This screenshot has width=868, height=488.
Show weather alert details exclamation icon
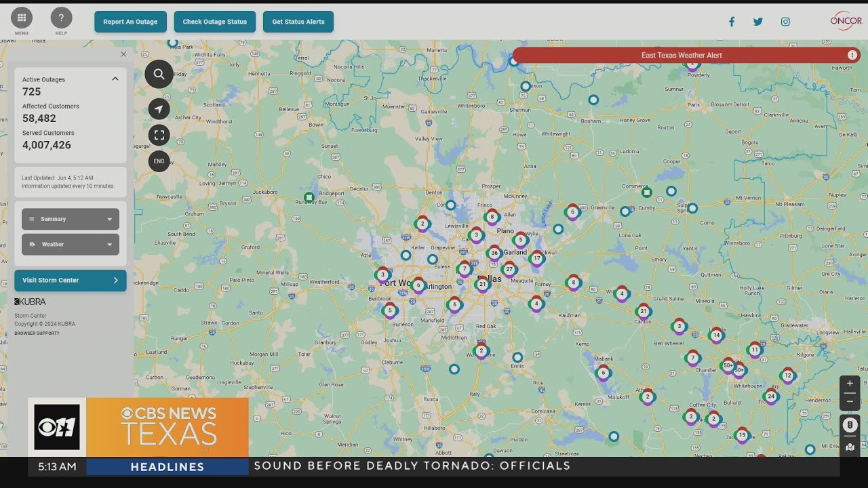[852, 56]
